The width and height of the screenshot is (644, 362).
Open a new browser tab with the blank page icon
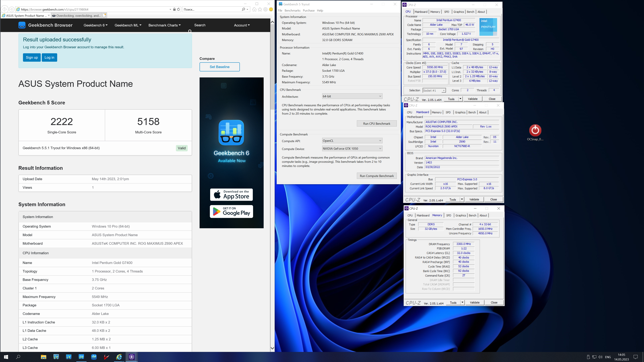[104, 15]
